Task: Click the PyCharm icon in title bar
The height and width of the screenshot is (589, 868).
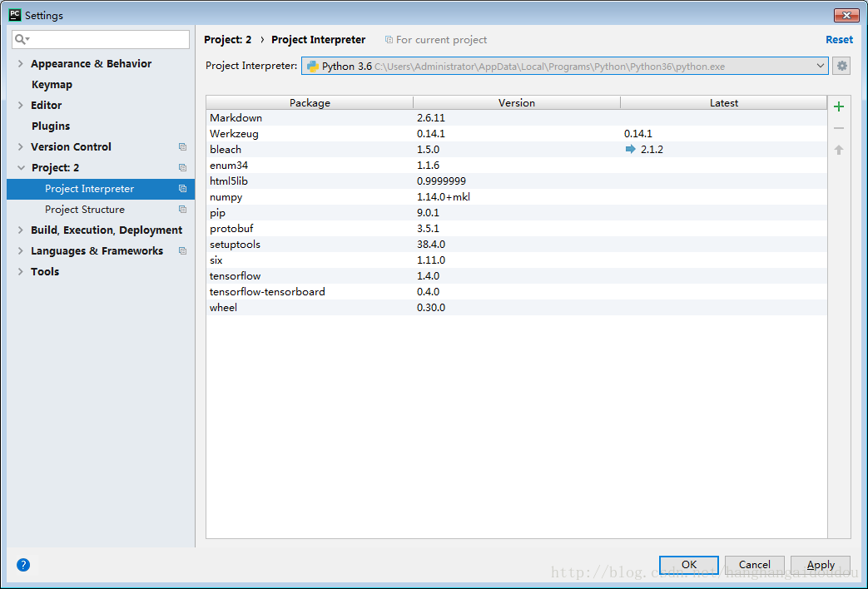Action: [15, 15]
